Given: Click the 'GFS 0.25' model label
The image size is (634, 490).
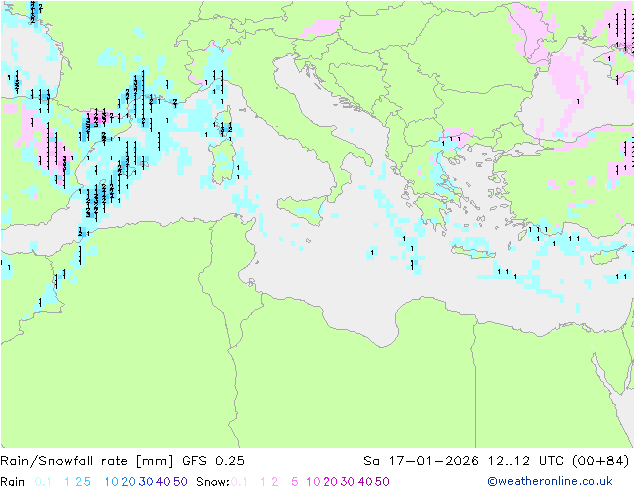Looking at the screenshot, I should (213, 461).
